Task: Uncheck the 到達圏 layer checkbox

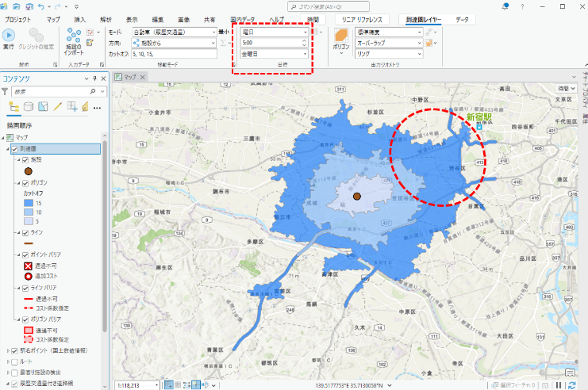Action: tap(15, 148)
